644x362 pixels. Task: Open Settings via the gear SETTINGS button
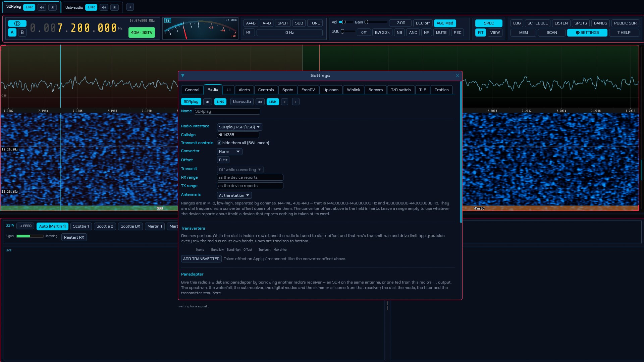(587, 33)
